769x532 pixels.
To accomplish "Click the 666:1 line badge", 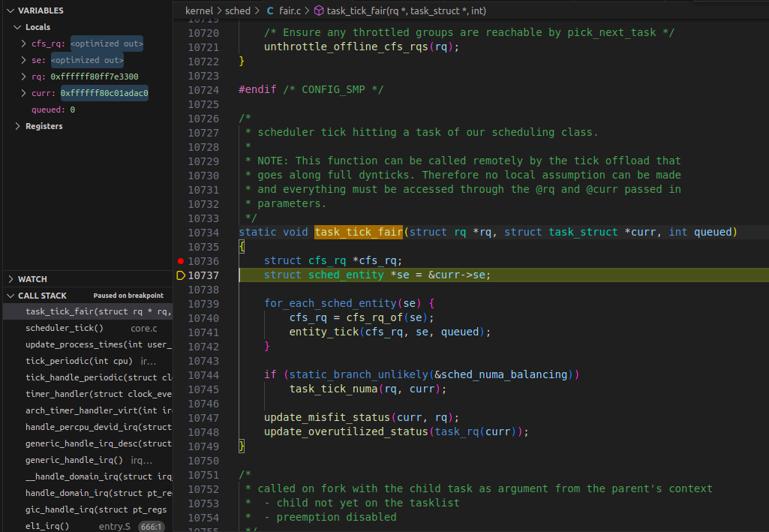I will click(151, 527).
